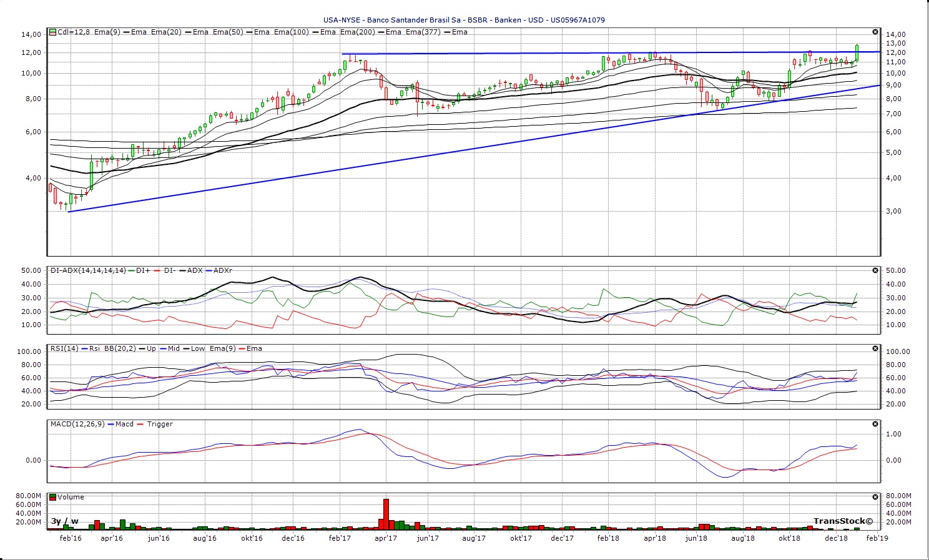The height and width of the screenshot is (560, 929).
Task: Click the dec'16 date label
Action: pos(293,538)
